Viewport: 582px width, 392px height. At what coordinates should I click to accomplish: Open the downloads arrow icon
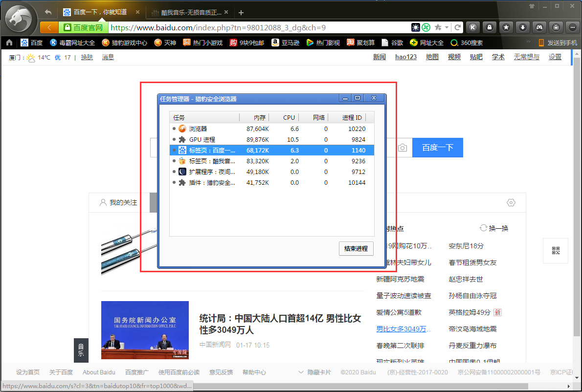523,27
